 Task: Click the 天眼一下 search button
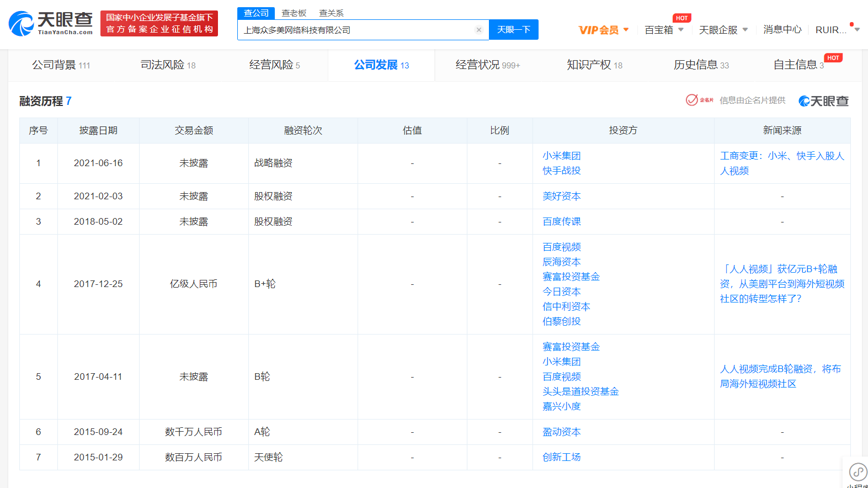coord(514,30)
